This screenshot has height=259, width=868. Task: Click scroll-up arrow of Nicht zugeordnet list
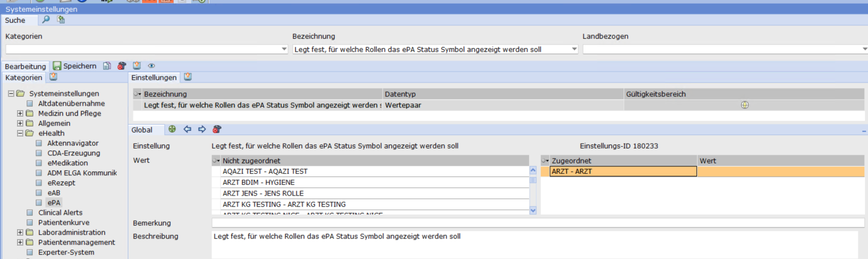(533, 170)
